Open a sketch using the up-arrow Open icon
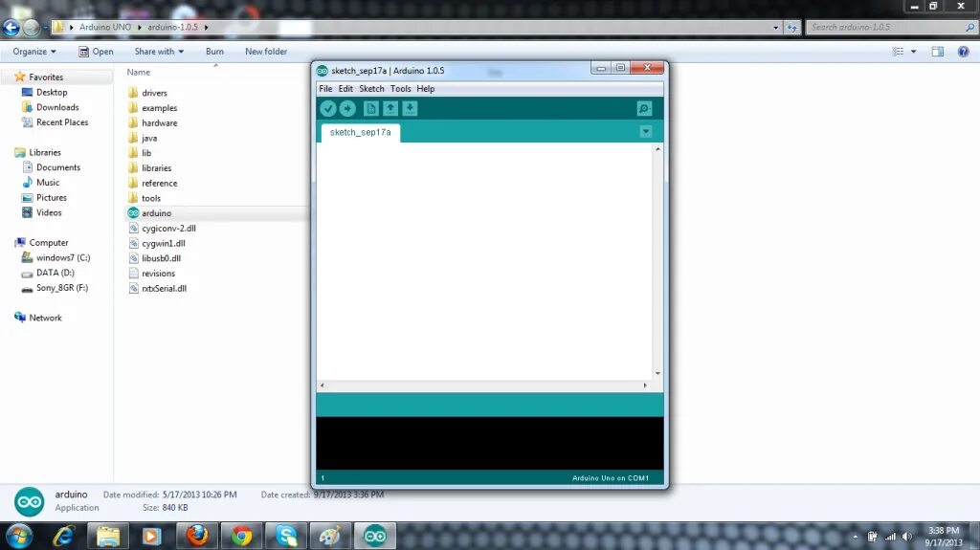The image size is (980, 550). pos(390,109)
